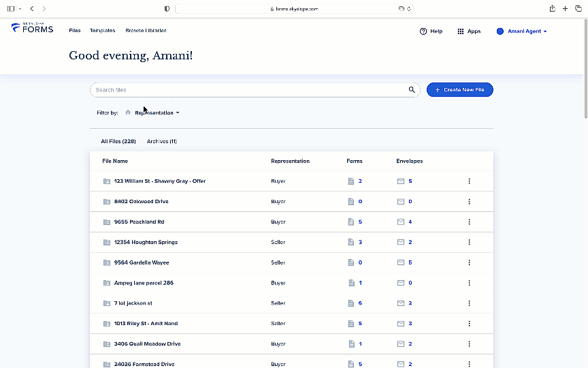588x368 pixels.
Task: Open kebab menu for 7 lot jackson st
Action: tap(469, 303)
